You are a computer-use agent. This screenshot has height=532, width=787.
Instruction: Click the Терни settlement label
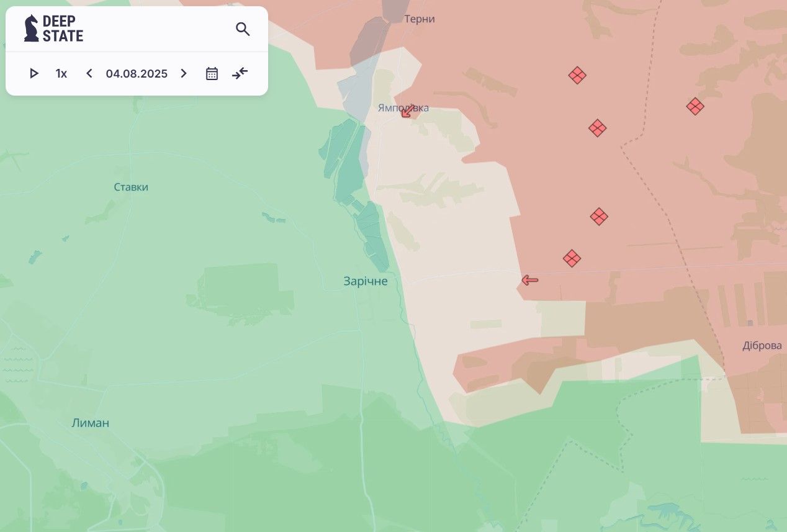point(420,19)
